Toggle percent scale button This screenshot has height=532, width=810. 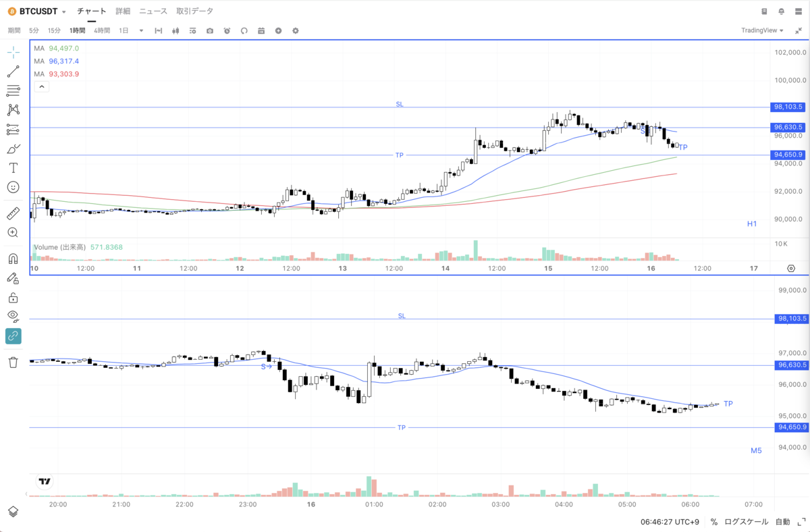714,522
